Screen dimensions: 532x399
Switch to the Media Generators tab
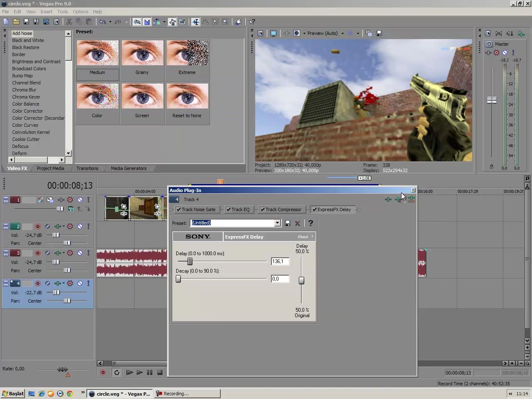click(128, 168)
